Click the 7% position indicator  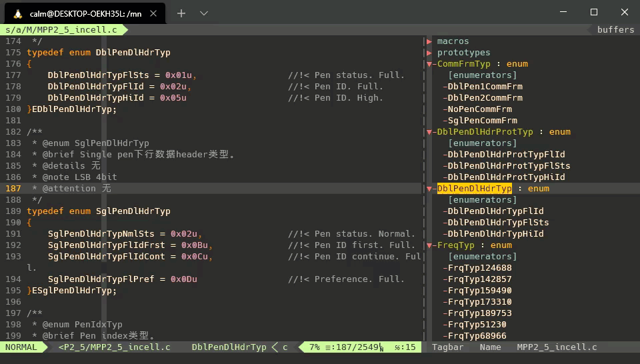(x=314, y=347)
